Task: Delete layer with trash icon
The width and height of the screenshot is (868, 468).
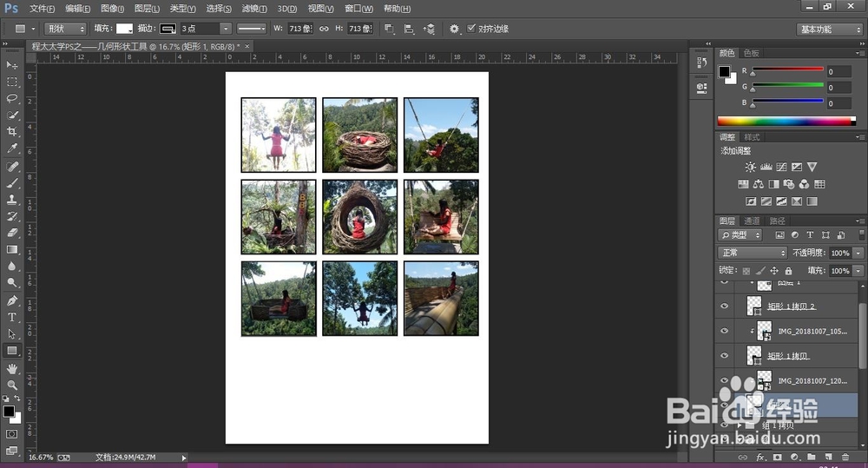Action: click(845, 458)
